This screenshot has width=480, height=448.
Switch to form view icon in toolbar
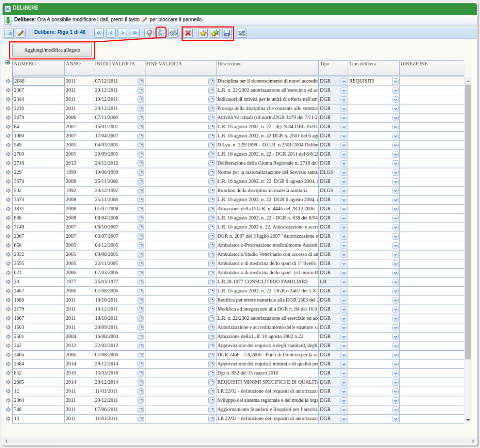[x=161, y=33]
